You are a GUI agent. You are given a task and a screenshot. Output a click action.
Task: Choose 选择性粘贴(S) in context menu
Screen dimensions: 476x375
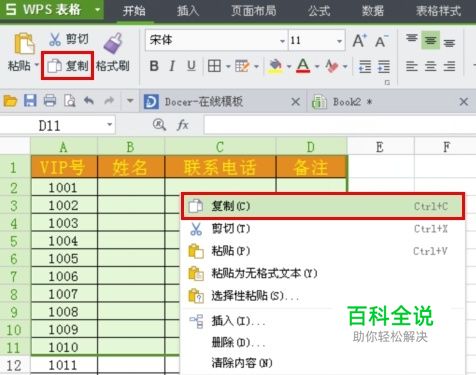click(x=323, y=296)
